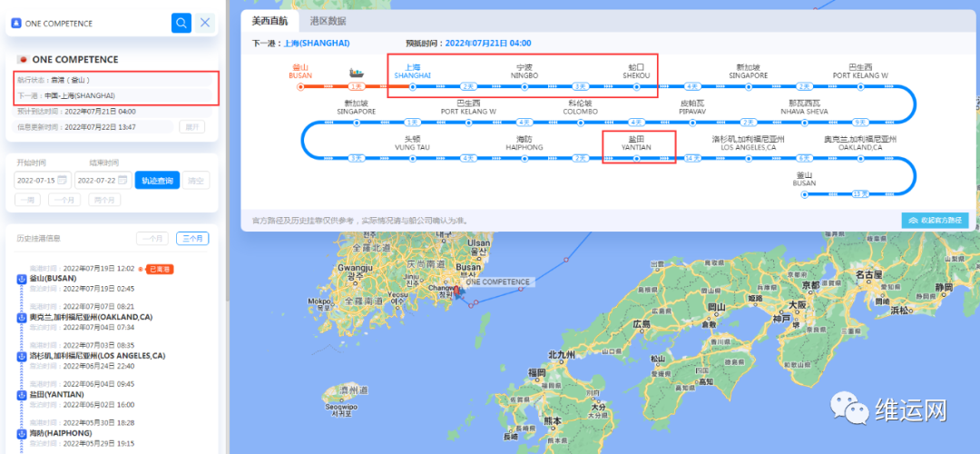
Task: Click the 清空 button
Action: pos(197,180)
